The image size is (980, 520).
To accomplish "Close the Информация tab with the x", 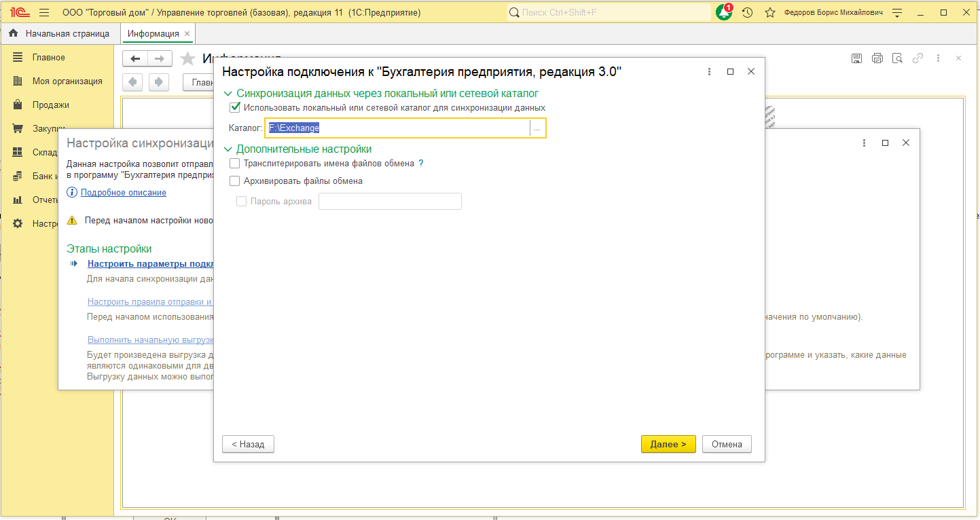I will click(x=187, y=33).
